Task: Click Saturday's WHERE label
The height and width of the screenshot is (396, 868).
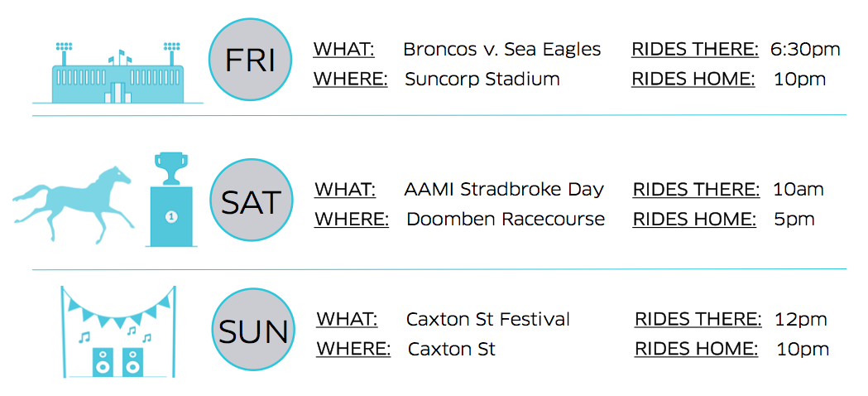Action: coord(352,219)
